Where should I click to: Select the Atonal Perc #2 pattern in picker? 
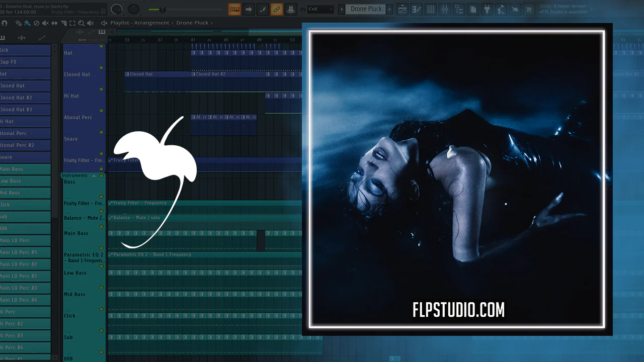coord(25,145)
